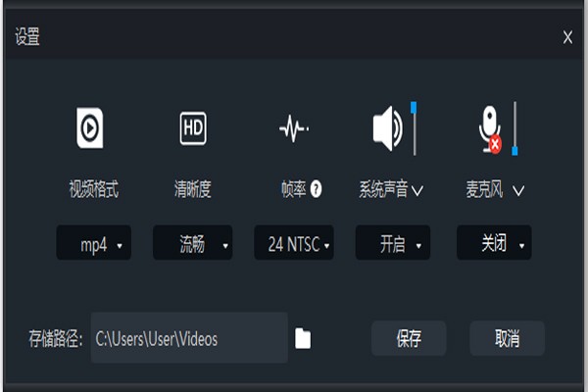Open the 24 NTSC frame rate dropdown

294,244
